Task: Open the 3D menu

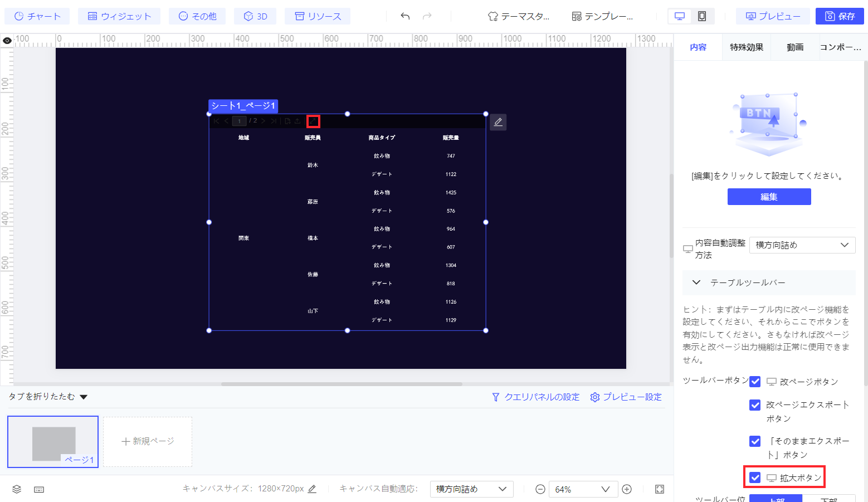Action: [x=255, y=16]
